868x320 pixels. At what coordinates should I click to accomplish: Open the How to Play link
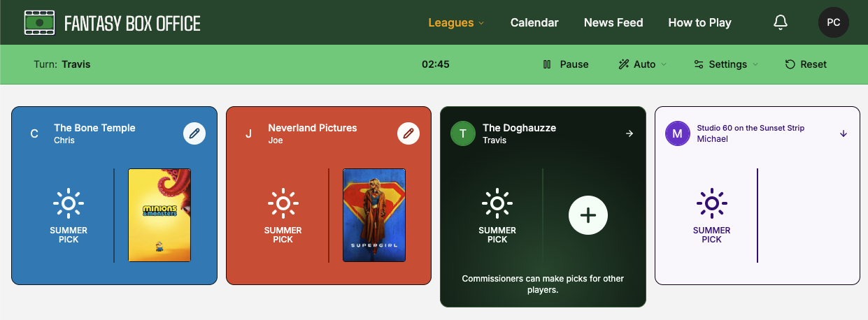point(699,22)
